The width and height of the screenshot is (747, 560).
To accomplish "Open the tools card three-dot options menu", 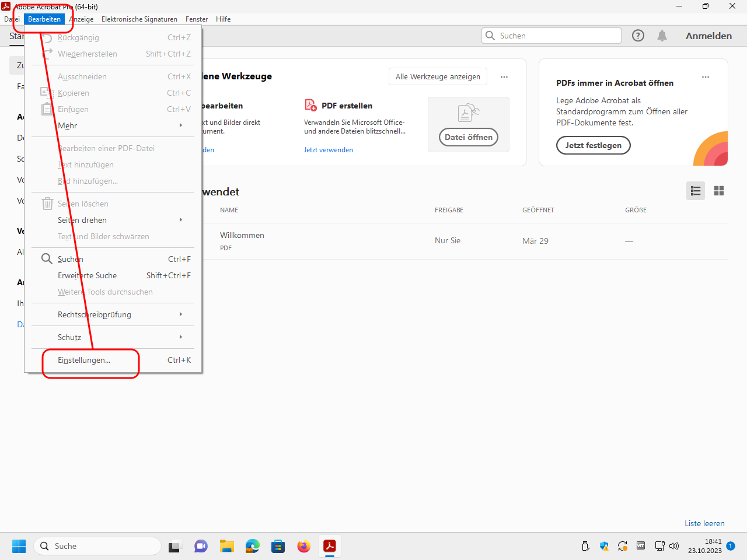I will point(504,77).
